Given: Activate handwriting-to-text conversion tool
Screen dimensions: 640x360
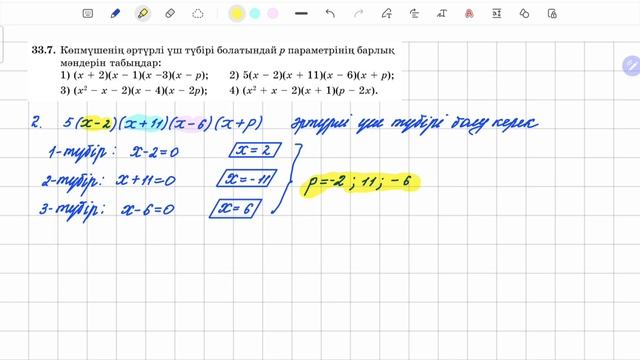Looking at the screenshot, I should click(x=387, y=14).
